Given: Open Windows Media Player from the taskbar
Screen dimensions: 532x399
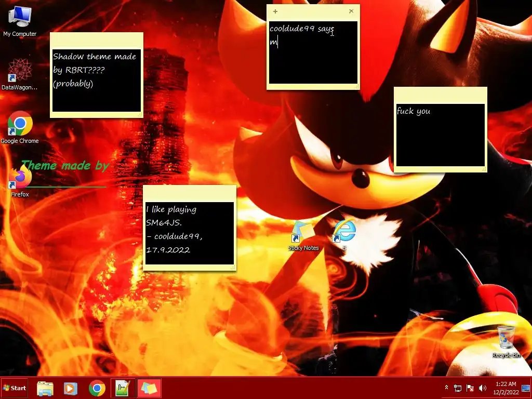Looking at the screenshot, I should [x=71, y=389].
